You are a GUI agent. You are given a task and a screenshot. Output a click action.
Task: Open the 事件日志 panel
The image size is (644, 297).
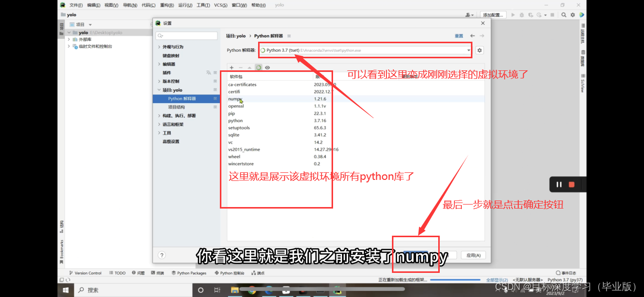tap(566, 273)
